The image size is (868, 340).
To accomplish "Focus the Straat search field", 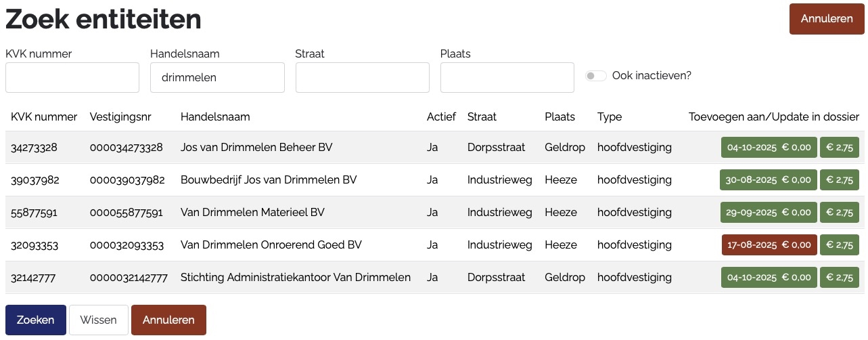I will pos(362,78).
